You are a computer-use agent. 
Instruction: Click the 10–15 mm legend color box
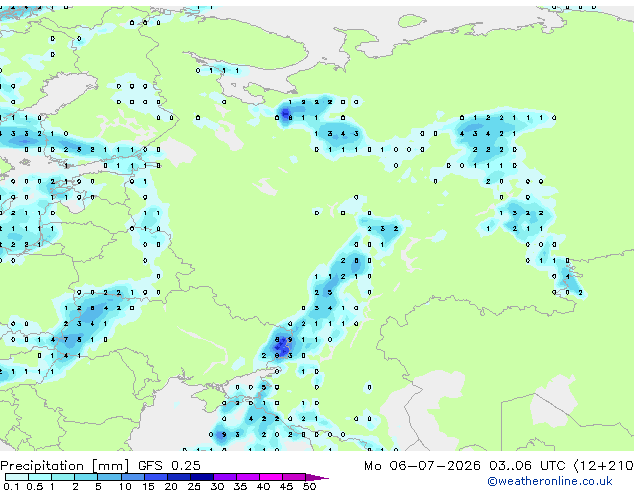pyautogui.click(x=132, y=477)
